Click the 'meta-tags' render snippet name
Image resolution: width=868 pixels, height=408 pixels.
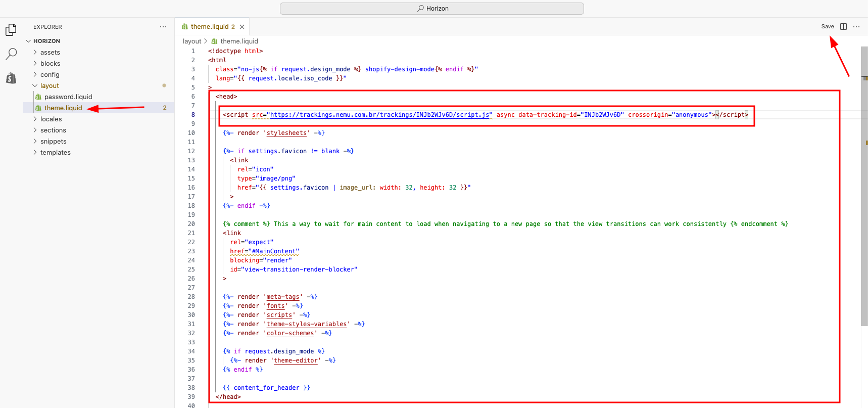(x=283, y=297)
